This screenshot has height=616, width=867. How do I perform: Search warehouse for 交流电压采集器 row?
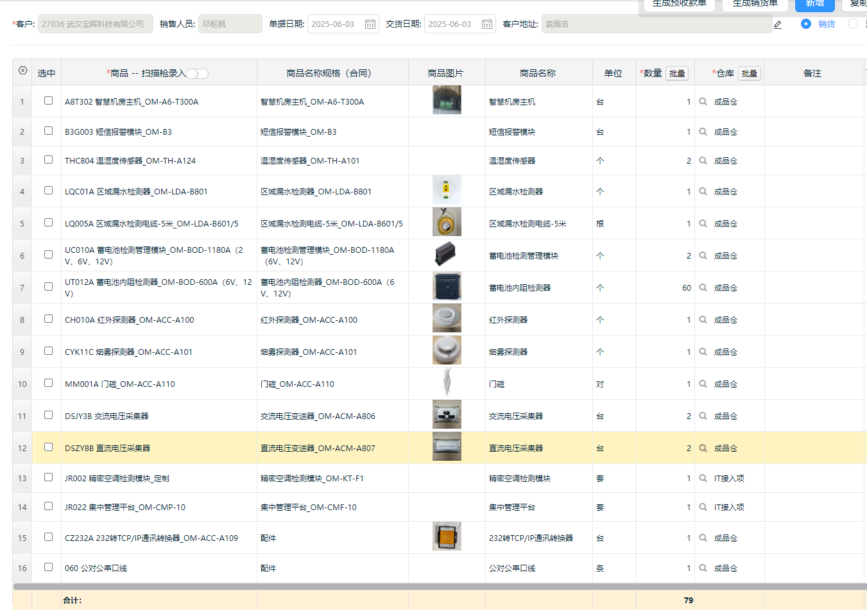pyautogui.click(x=703, y=416)
